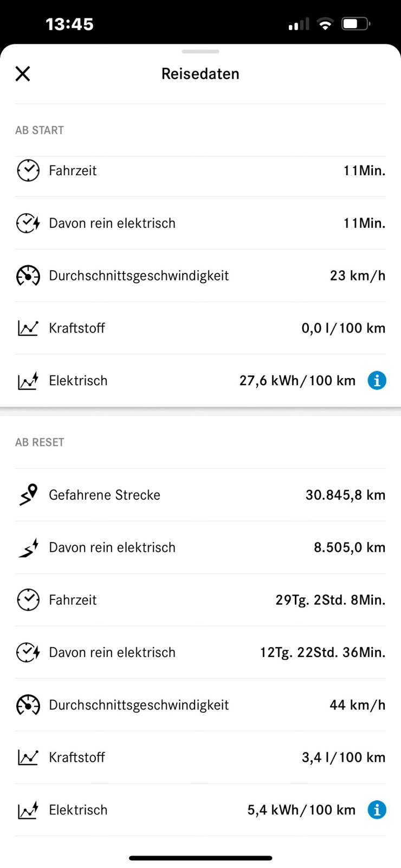The image size is (401, 868).
Task: Tap the Ab Start section header
Action: click(x=40, y=130)
